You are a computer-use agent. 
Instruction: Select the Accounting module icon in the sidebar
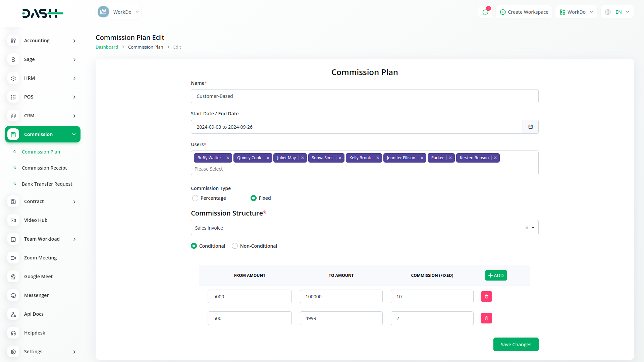point(13,41)
